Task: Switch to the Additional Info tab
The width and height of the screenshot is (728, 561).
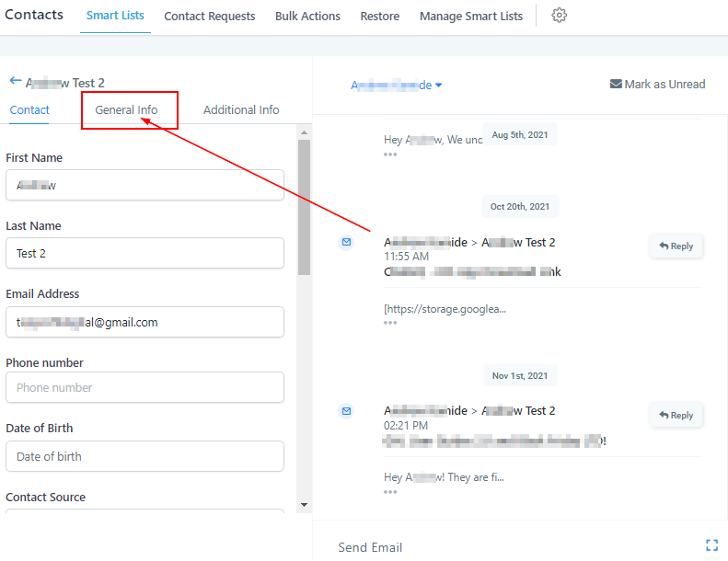Action: tap(241, 109)
